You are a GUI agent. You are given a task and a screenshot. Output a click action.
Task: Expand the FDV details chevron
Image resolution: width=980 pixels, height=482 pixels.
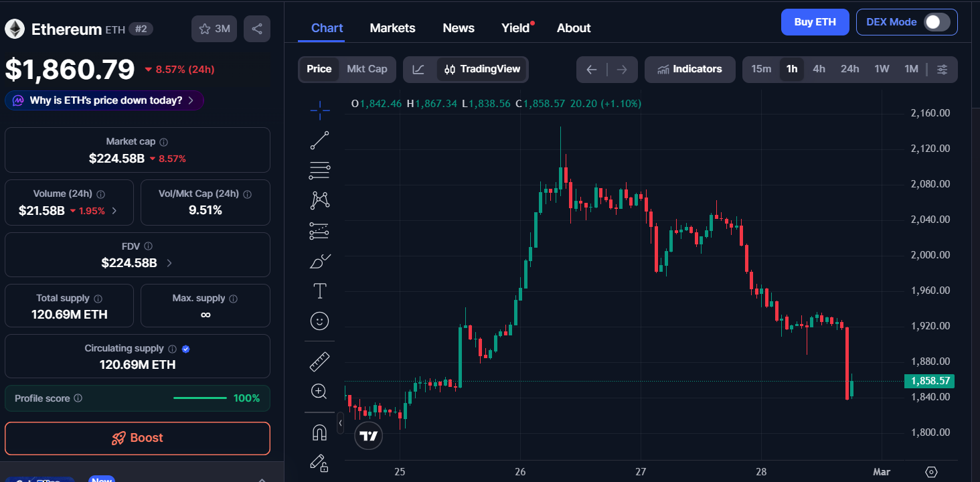click(x=169, y=263)
